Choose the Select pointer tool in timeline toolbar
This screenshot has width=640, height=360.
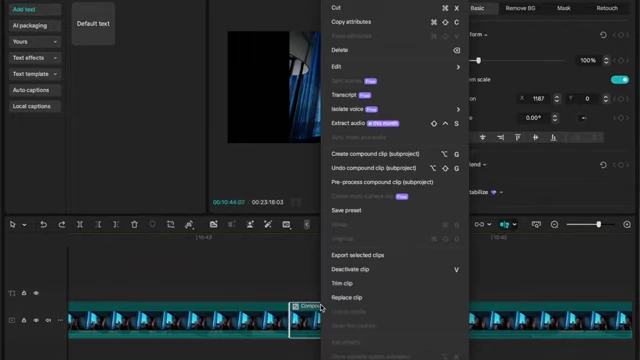point(13,224)
